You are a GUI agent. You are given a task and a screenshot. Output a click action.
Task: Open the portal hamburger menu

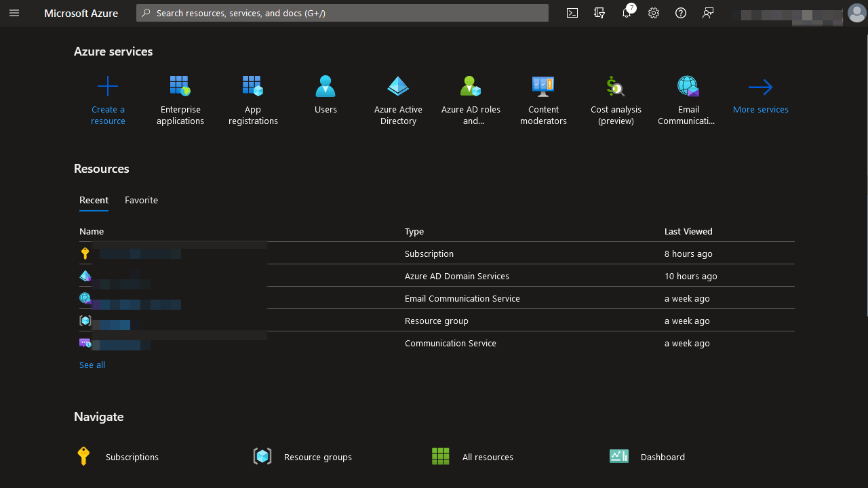click(x=14, y=13)
